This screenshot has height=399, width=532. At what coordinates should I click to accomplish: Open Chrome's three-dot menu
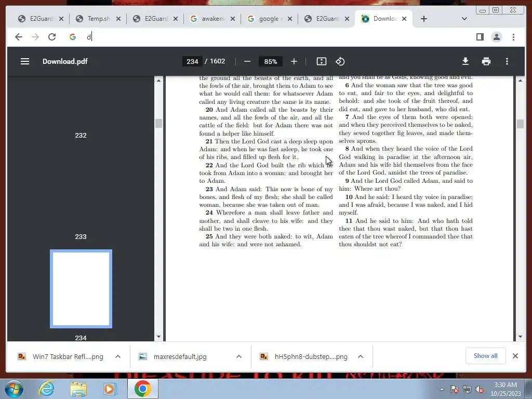coord(513,37)
